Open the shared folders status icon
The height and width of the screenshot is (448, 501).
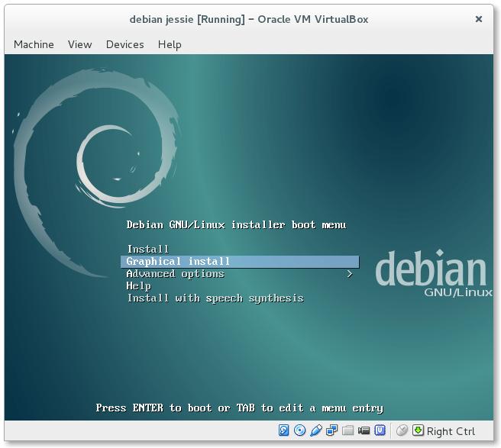click(347, 430)
